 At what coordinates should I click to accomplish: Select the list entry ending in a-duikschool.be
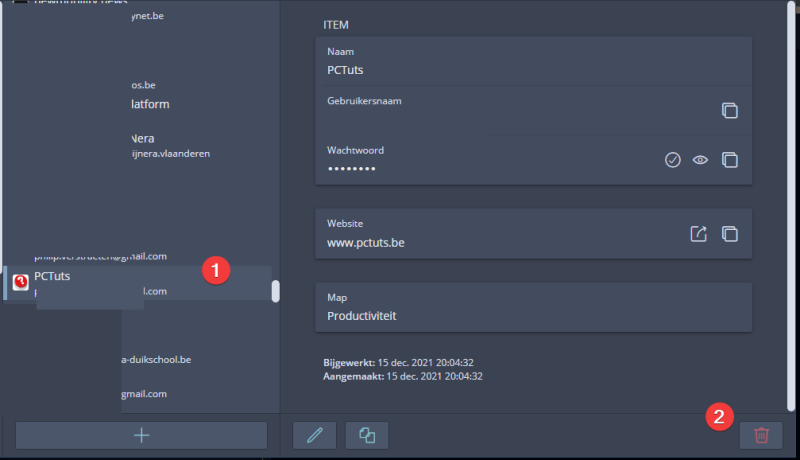pyautogui.click(x=156, y=360)
